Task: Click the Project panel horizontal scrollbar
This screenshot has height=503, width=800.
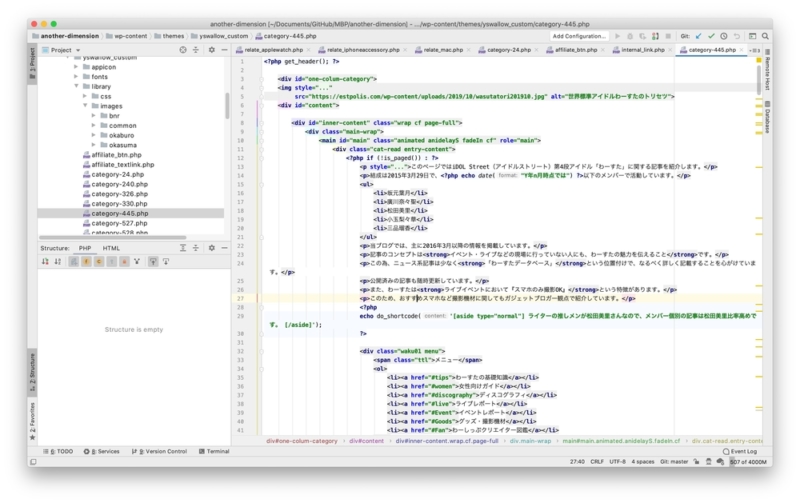Action: click(x=113, y=237)
